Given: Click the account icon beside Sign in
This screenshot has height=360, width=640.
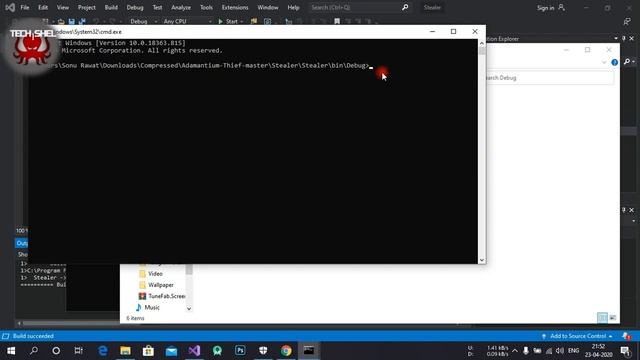Looking at the screenshot, I should coord(562,7).
